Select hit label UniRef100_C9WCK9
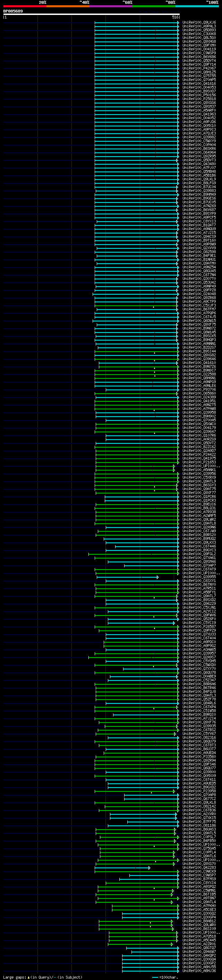The width and height of the screenshot is (222, 980). pyautogui.click(x=199, y=872)
